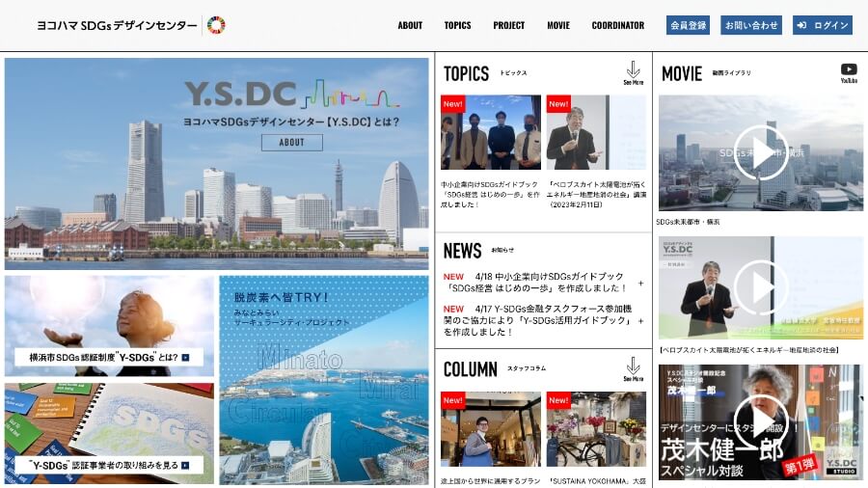Click the SUSTAINA YOKOHAMA column caption
The image size is (868, 488).
[596, 481]
